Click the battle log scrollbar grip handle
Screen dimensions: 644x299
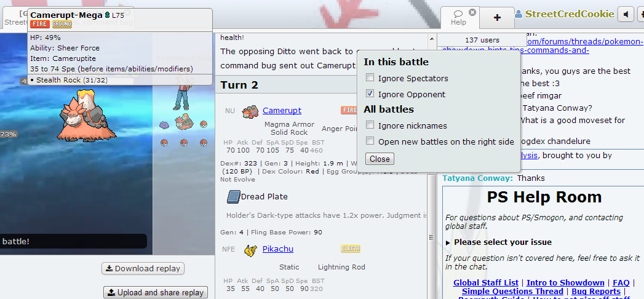coord(431,237)
